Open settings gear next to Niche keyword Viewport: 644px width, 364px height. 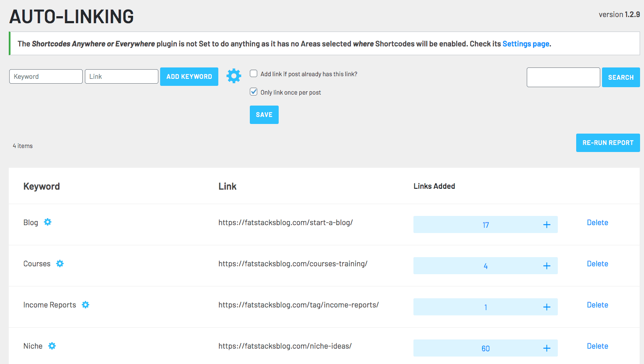pyautogui.click(x=52, y=346)
